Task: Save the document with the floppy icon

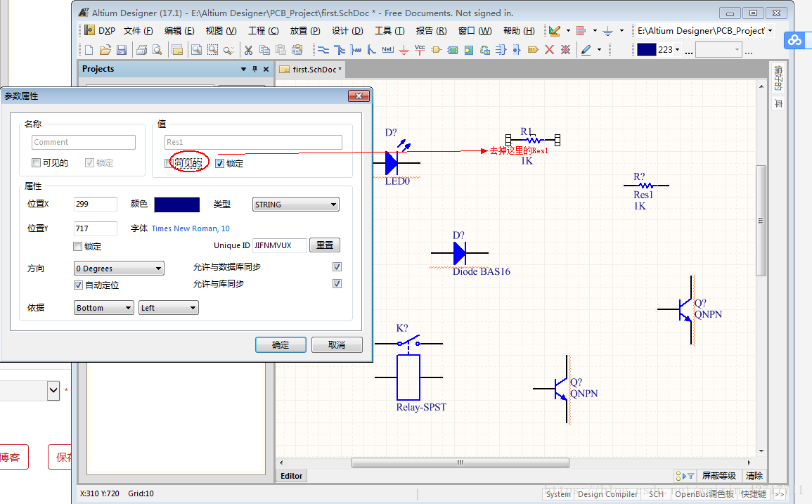Action: coord(121,50)
